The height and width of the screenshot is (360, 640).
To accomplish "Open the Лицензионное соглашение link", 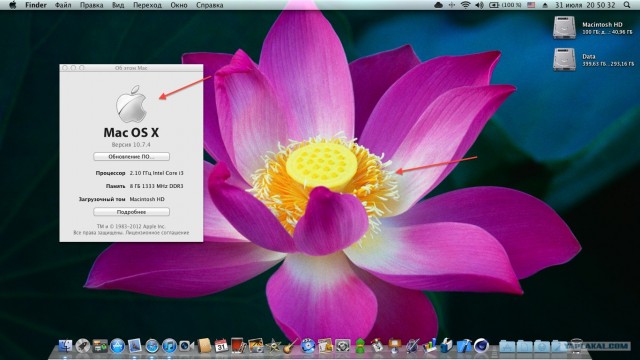I will tap(157, 233).
